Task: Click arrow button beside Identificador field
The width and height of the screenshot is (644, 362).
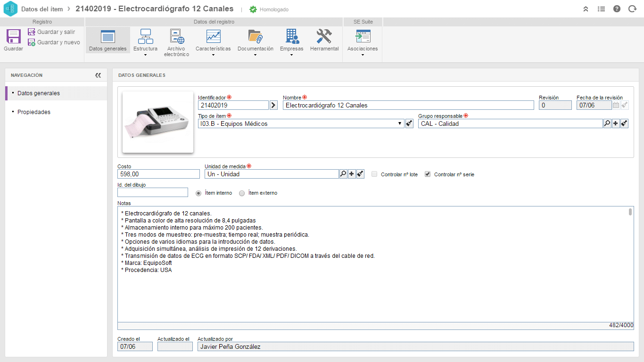Action: pyautogui.click(x=273, y=105)
